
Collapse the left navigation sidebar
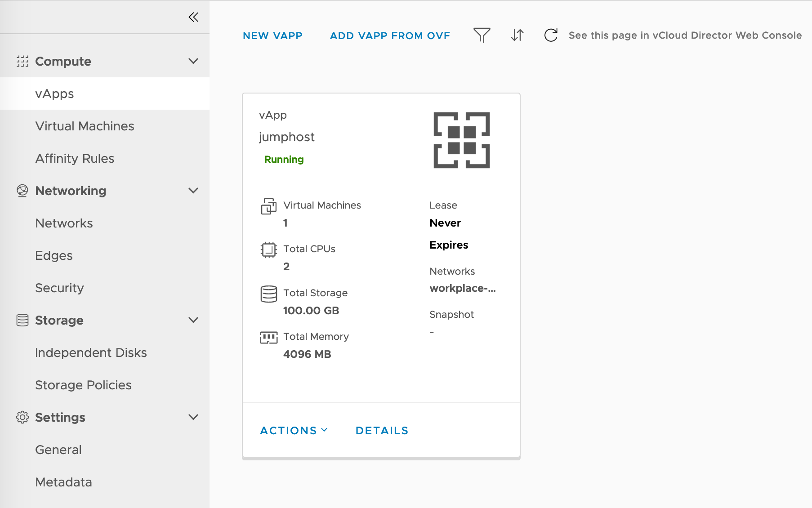(x=194, y=17)
